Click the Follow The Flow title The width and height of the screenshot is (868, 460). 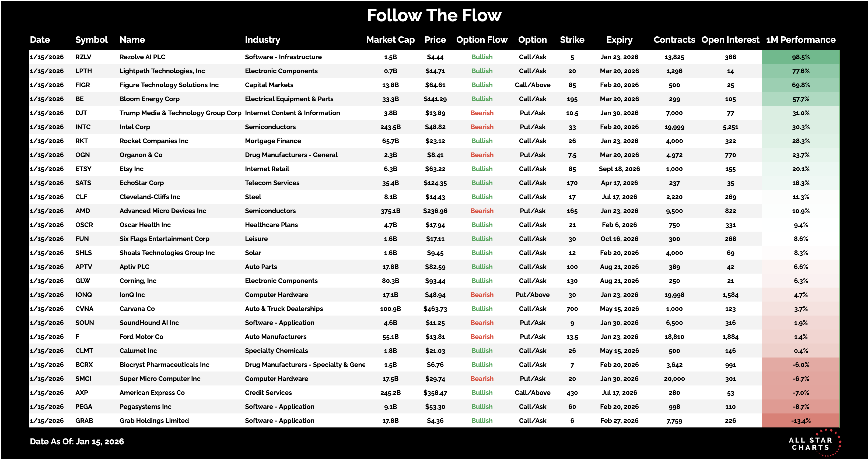coord(434,16)
